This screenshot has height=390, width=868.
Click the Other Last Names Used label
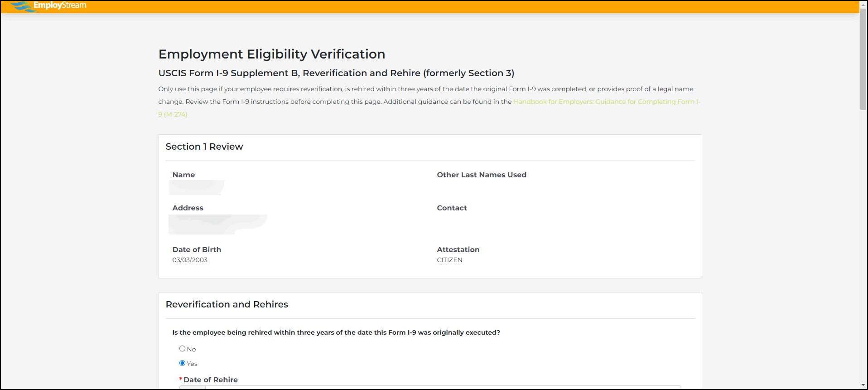pos(481,175)
